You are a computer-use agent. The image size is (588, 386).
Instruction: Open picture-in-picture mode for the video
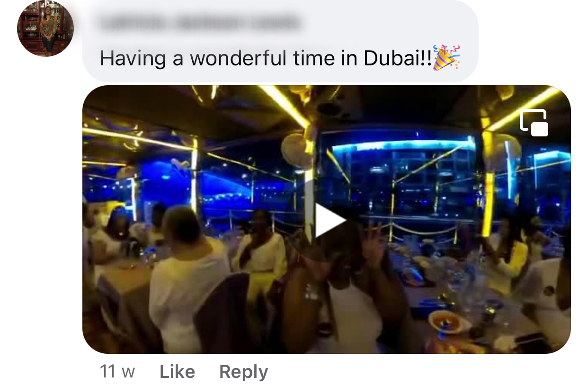tap(534, 123)
